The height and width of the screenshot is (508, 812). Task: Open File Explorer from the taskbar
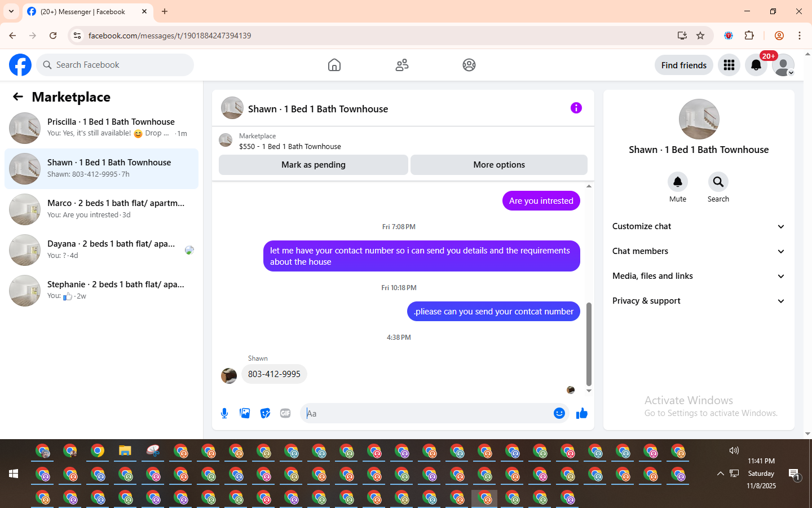pyautogui.click(x=125, y=451)
